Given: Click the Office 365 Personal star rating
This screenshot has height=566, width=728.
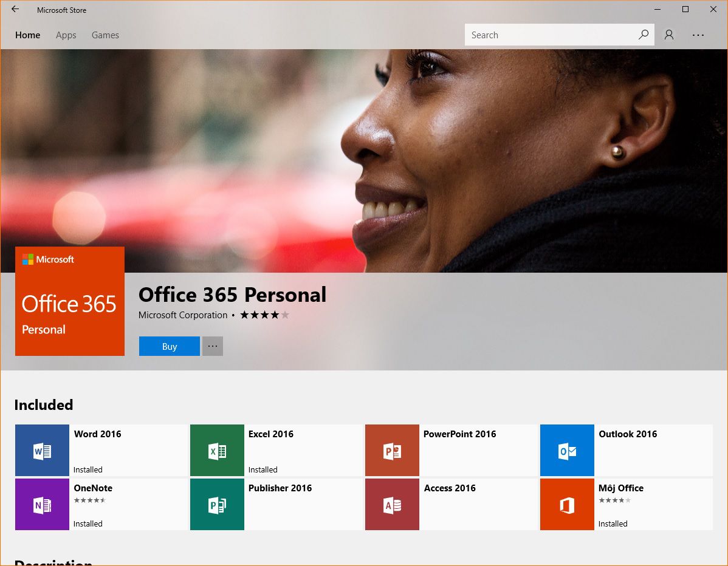Looking at the screenshot, I should (264, 315).
